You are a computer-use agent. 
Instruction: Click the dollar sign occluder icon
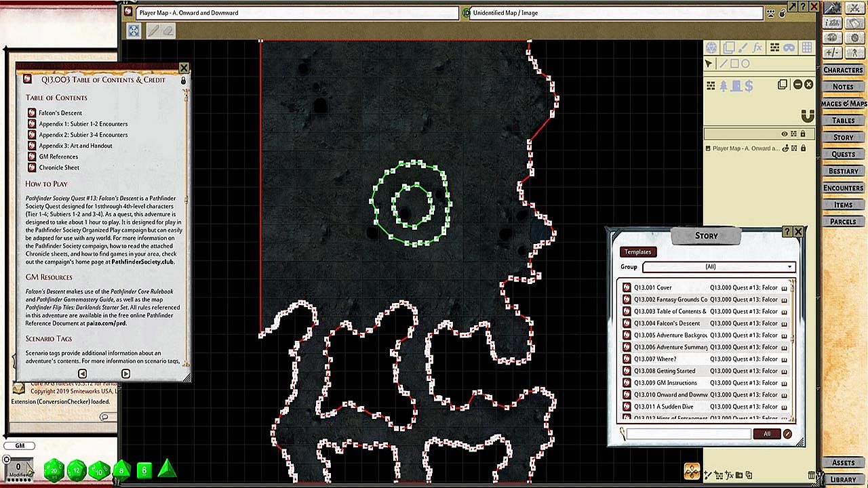[749, 85]
